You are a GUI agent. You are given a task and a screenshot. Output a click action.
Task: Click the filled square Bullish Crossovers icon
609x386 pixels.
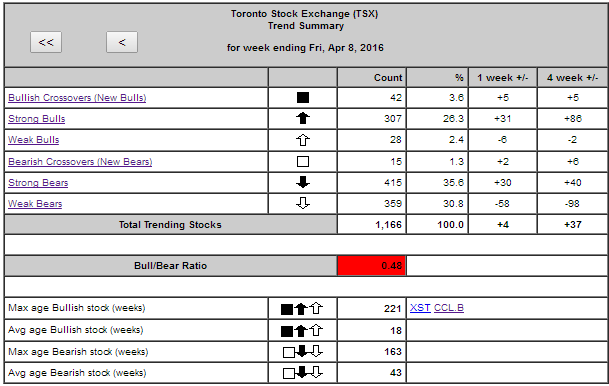tap(303, 97)
